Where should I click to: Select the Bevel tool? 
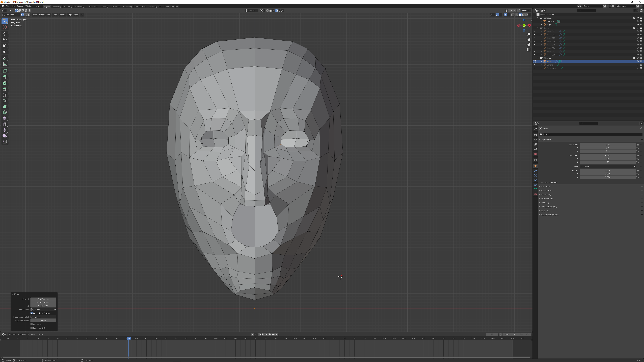[5, 89]
